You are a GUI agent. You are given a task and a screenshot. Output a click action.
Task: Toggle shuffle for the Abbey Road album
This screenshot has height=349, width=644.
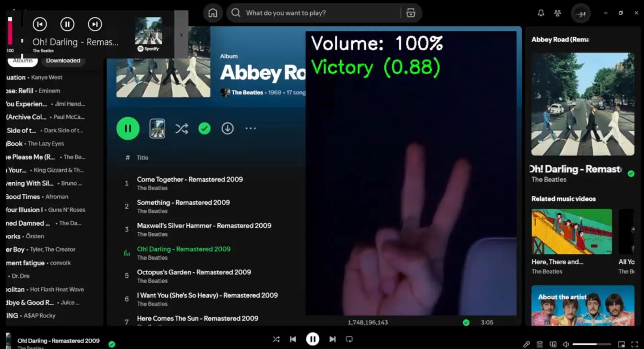[x=181, y=128]
